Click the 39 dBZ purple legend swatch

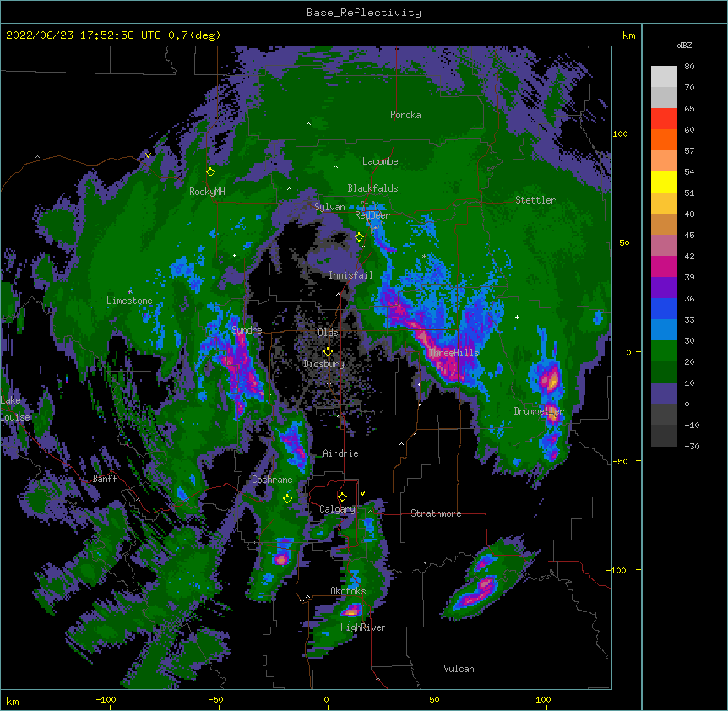pos(664,288)
